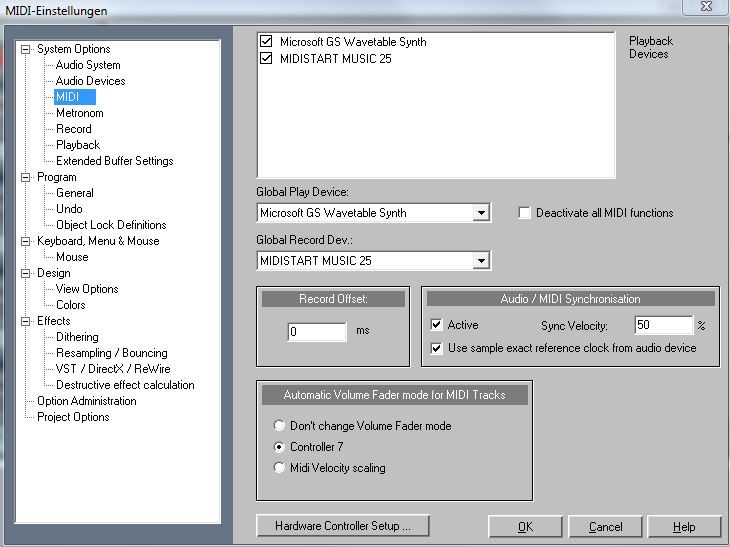Click the Hardware Controller Setup button
730x547 pixels.
(343, 526)
